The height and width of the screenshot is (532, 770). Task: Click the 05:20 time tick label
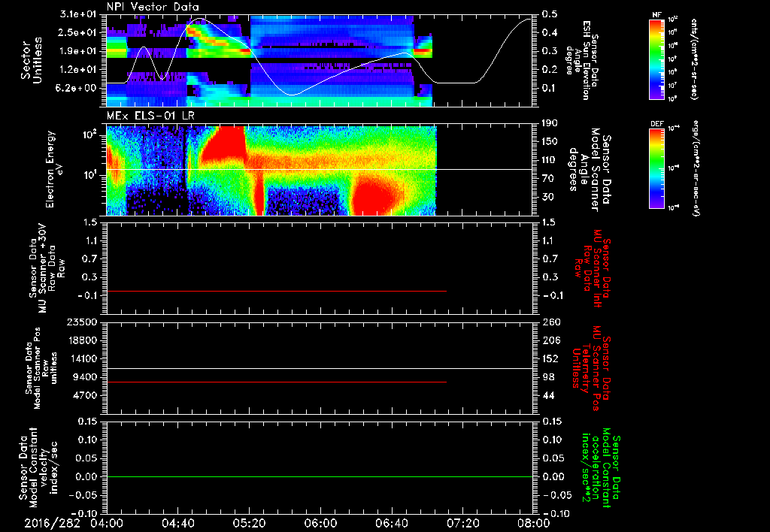click(249, 523)
